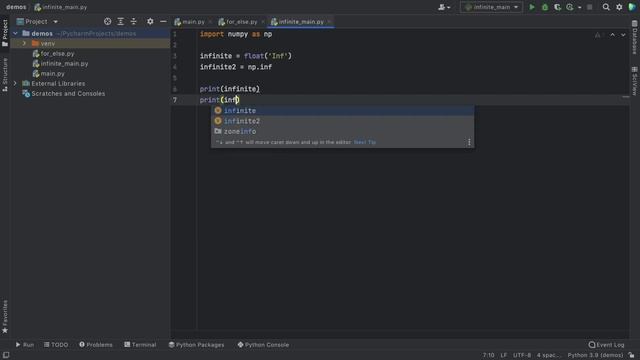This screenshot has width=640, height=360.
Task: Open the profiler run icon
Action: click(x=570, y=7)
